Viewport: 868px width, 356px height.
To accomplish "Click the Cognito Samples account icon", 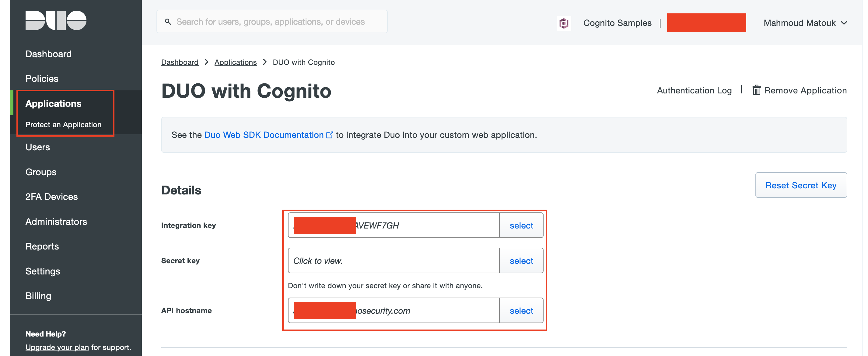I will 564,23.
